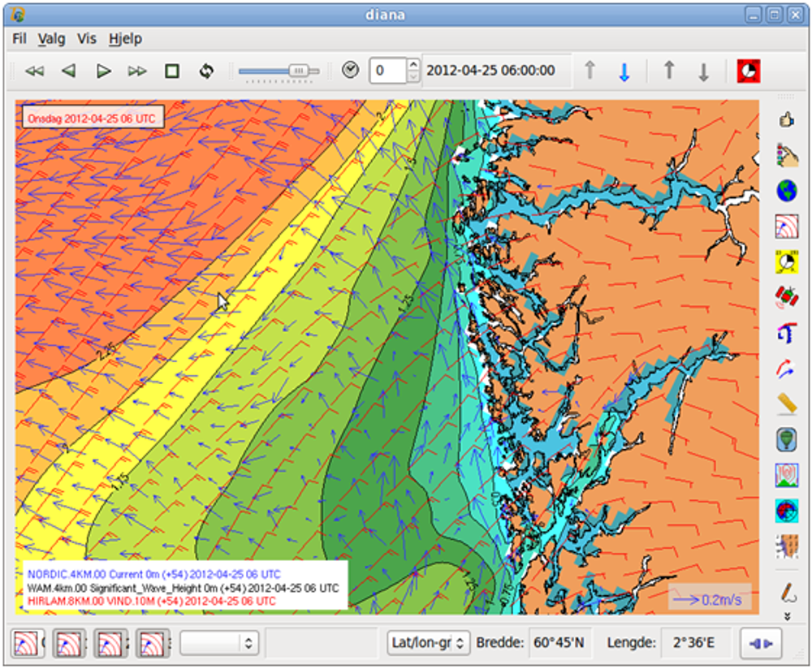The image size is (812, 669).
Task: Click the stop animation square button
Action: pyautogui.click(x=172, y=71)
